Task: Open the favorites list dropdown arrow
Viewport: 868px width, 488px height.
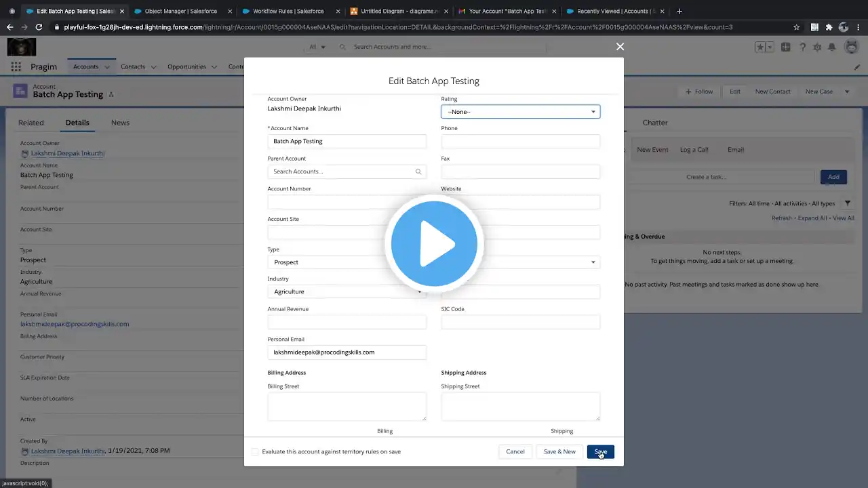Action: point(770,47)
